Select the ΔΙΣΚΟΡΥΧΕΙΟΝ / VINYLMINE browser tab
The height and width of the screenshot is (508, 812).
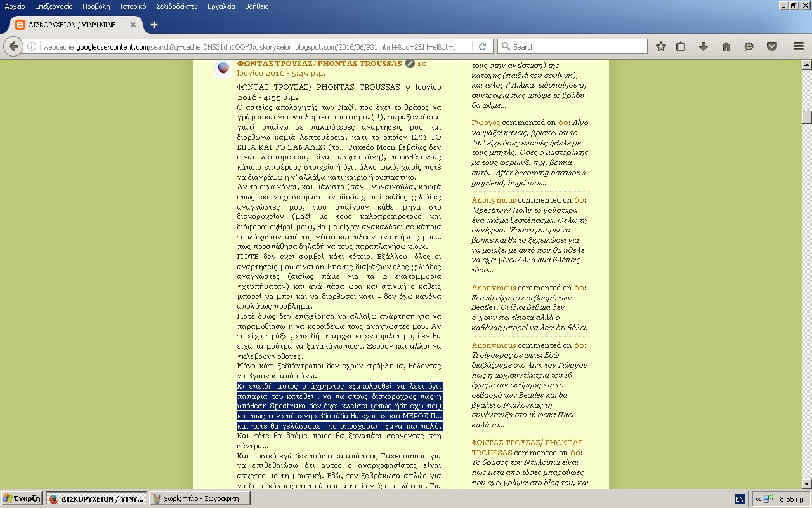pyautogui.click(x=76, y=25)
